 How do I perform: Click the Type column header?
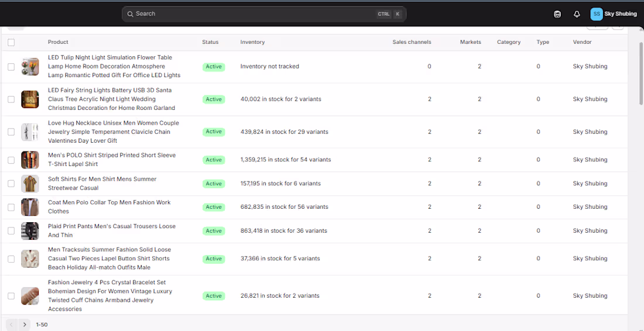point(543,42)
